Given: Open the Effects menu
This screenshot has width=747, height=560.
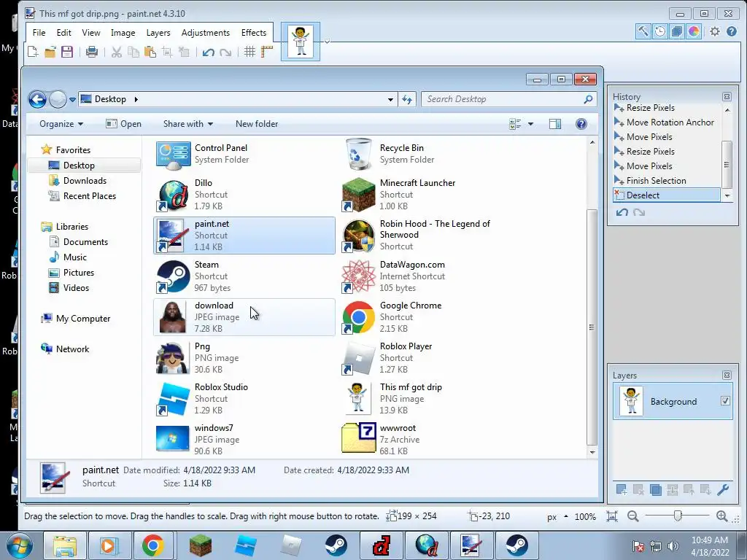Looking at the screenshot, I should [x=253, y=32].
